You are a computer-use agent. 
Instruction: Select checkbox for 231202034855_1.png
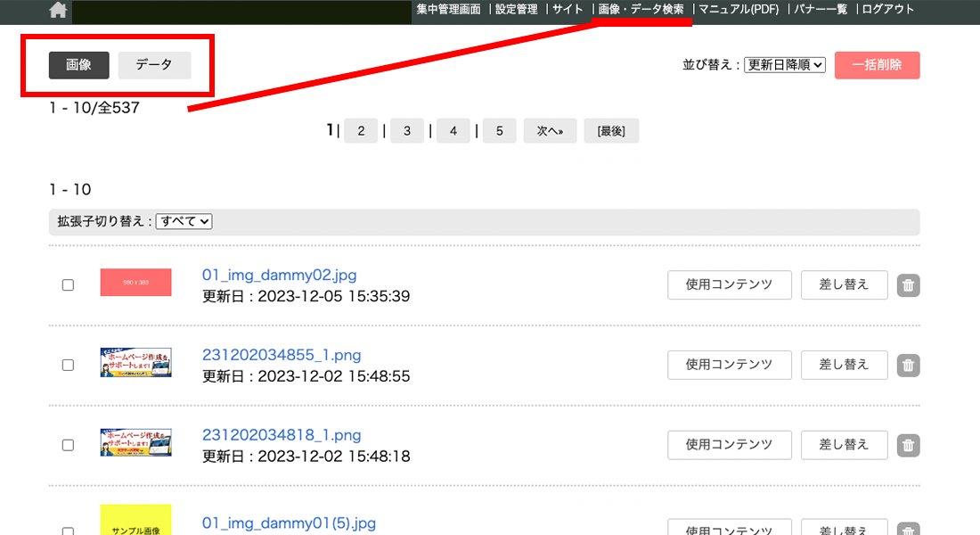click(x=68, y=366)
